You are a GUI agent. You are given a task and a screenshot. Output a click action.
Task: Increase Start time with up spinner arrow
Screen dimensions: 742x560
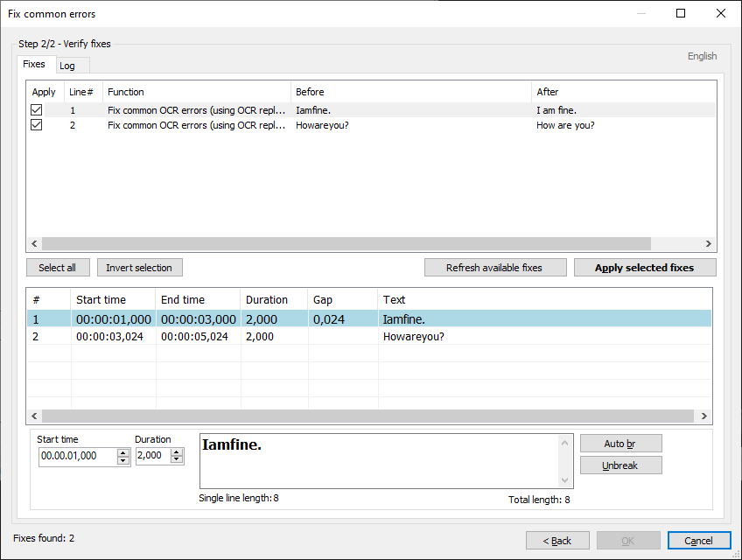pyautogui.click(x=123, y=452)
